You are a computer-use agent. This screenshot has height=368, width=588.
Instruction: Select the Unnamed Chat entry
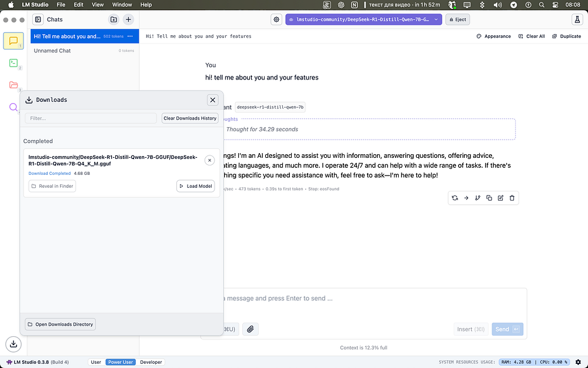85,51
